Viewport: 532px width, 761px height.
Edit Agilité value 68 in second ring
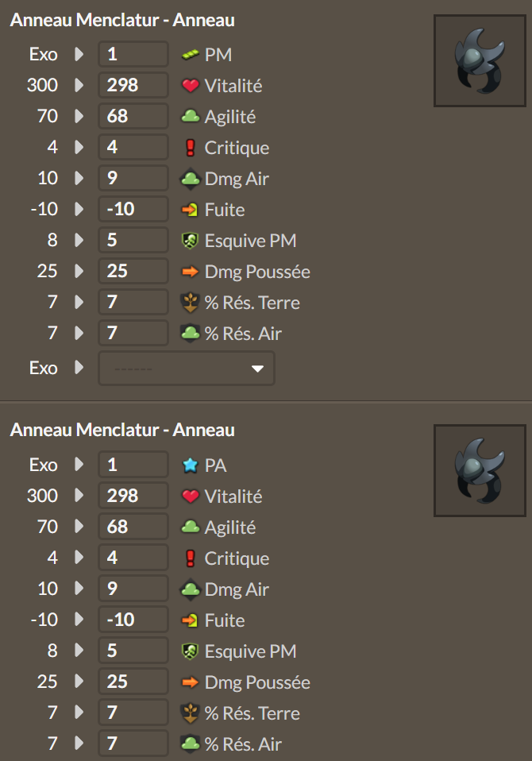pyautogui.click(x=133, y=527)
